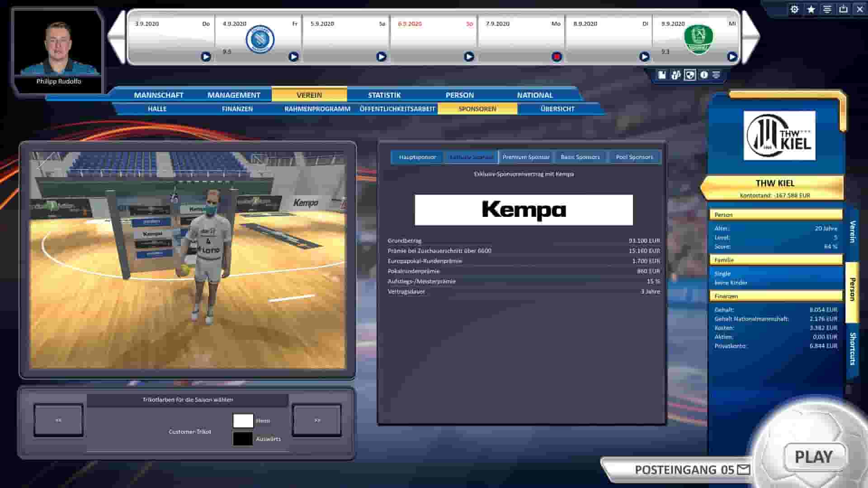Select the white Heim jersey color swatch
This screenshot has width=868, height=488.
242,420
